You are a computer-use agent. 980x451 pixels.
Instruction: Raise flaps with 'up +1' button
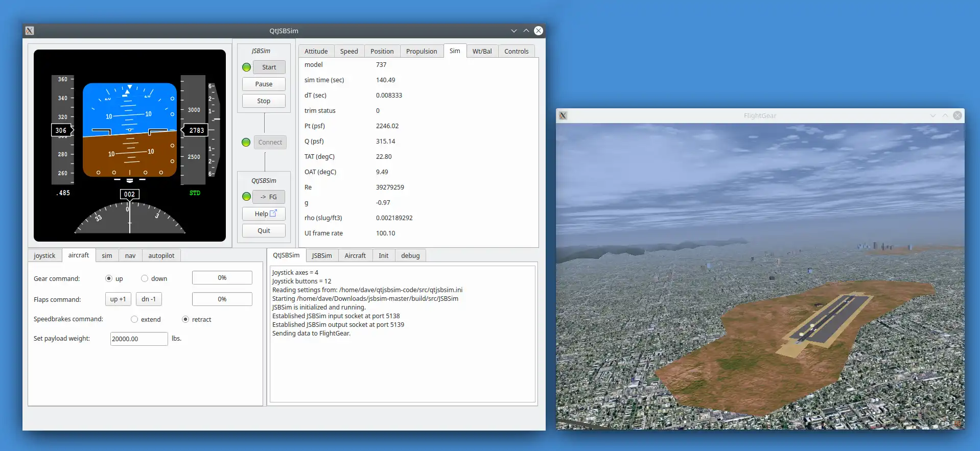(118, 299)
